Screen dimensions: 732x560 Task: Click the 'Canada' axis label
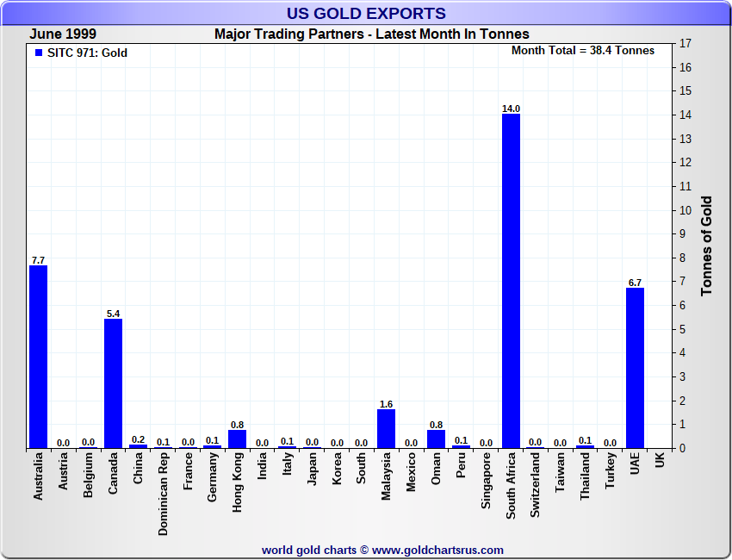(x=113, y=473)
